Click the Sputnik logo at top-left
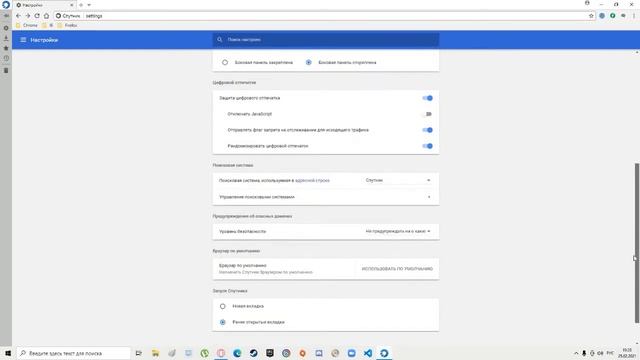 (6, 5)
